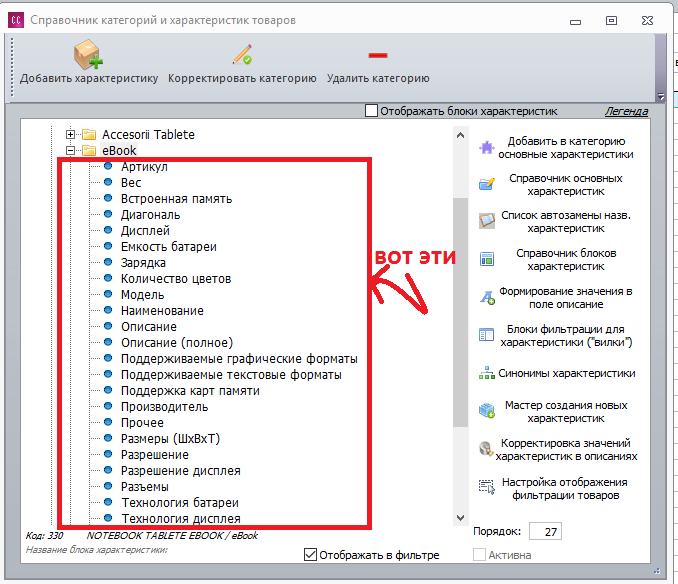The height and width of the screenshot is (584, 678).
Task: Click the toolbar drag handle at left edge
Action: [x=12, y=67]
